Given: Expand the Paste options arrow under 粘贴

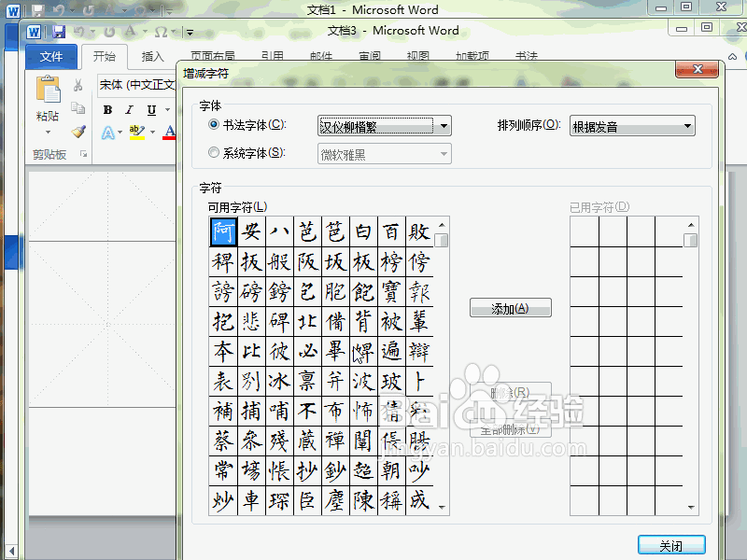Looking at the screenshot, I should pos(48,132).
